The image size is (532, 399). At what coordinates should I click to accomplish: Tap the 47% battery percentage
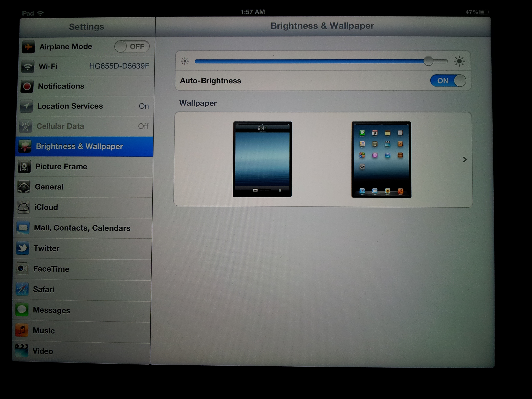pos(472,12)
